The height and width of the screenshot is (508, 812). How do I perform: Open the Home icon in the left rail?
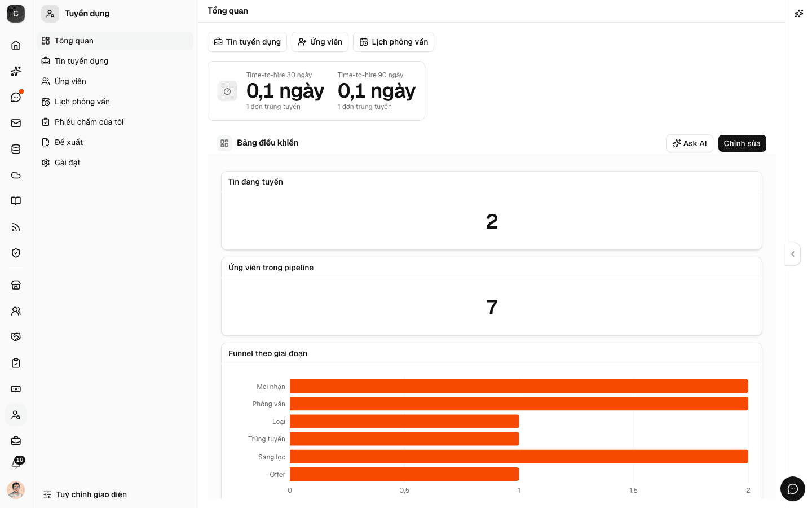pyautogui.click(x=16, y=45)
